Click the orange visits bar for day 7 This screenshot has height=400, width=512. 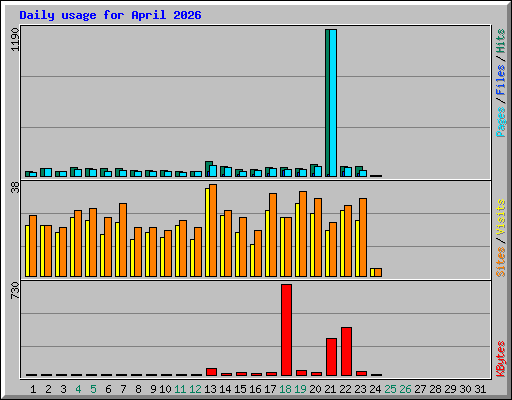coord(123,240)
